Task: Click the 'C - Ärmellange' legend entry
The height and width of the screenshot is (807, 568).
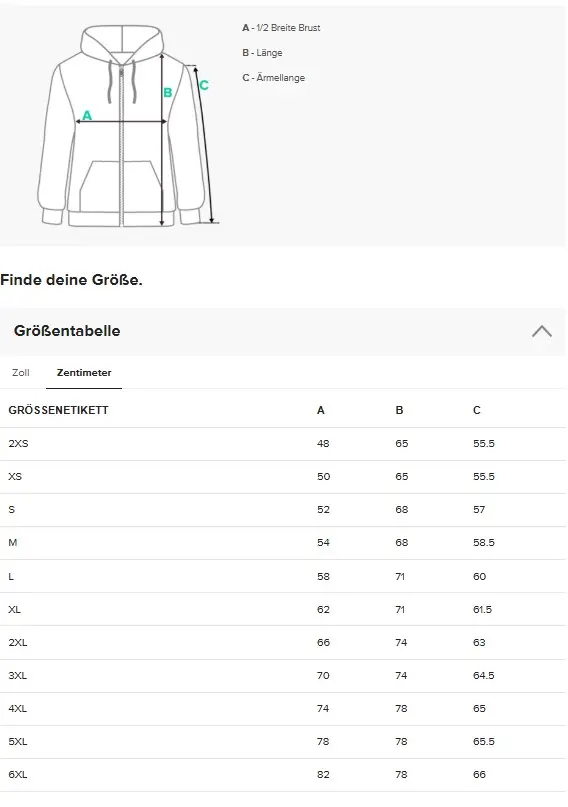Action: (x=273, y=78)
